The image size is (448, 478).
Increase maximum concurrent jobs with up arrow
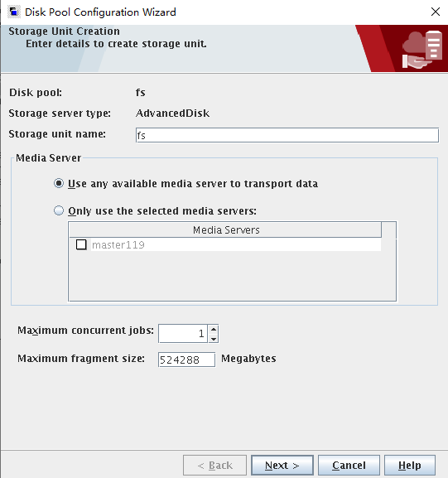[x=214, y=329]
